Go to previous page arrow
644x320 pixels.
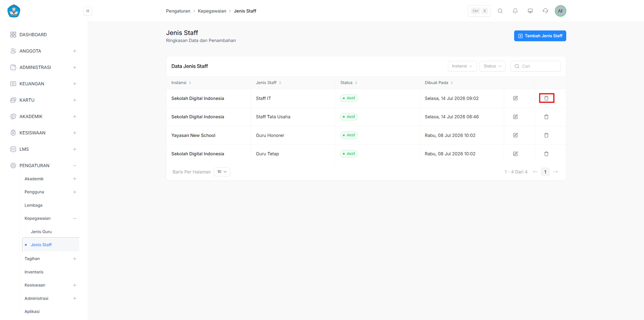[535, 172]
